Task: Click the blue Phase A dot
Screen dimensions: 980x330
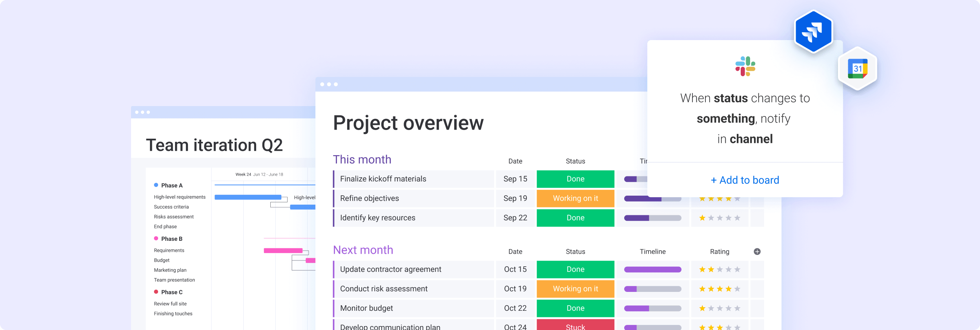Action: coord(156,185)
